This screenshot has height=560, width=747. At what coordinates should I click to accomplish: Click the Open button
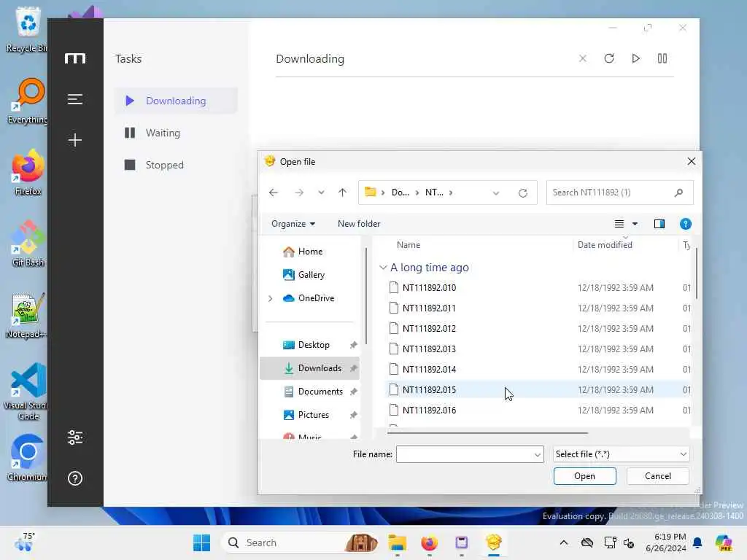coord(584,476)
